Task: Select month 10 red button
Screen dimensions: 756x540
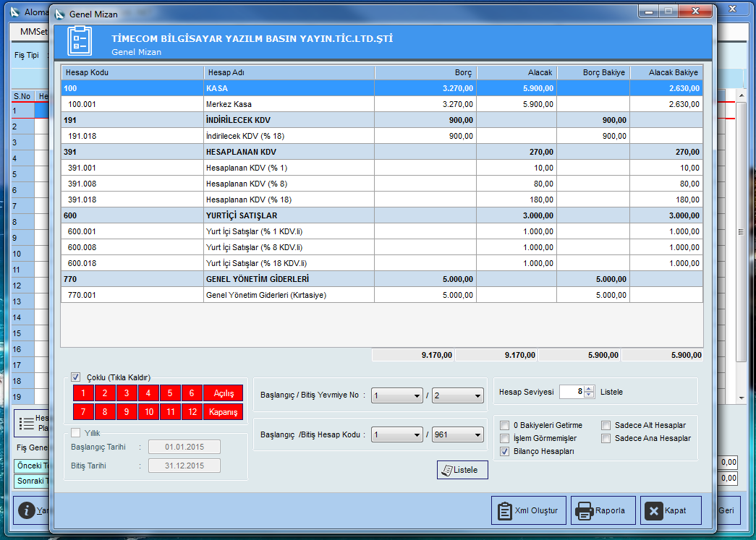Action: click(149, 412)
